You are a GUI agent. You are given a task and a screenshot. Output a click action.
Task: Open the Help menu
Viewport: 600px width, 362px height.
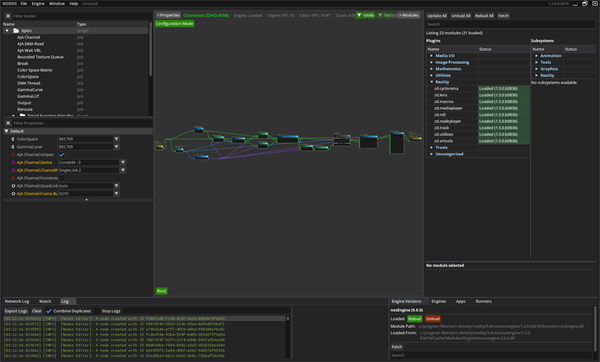74,3
